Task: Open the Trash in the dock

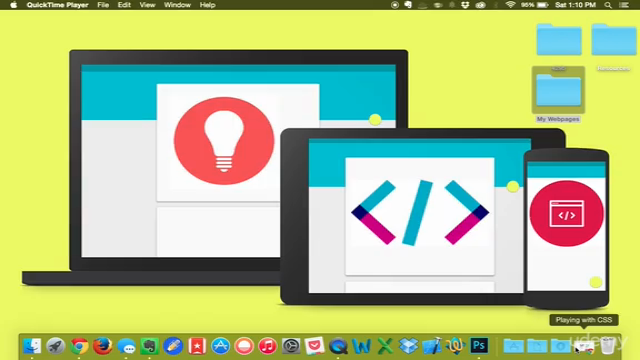Action: [607, 346]
